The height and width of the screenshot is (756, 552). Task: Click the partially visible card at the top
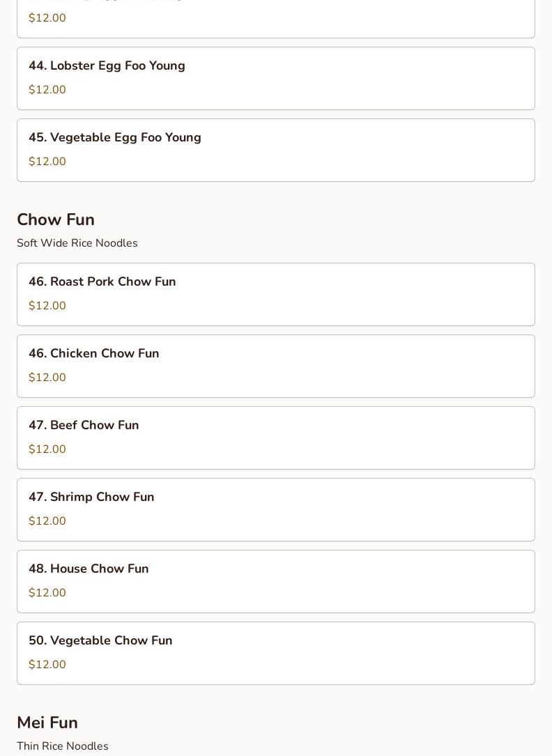coord(275,18)
